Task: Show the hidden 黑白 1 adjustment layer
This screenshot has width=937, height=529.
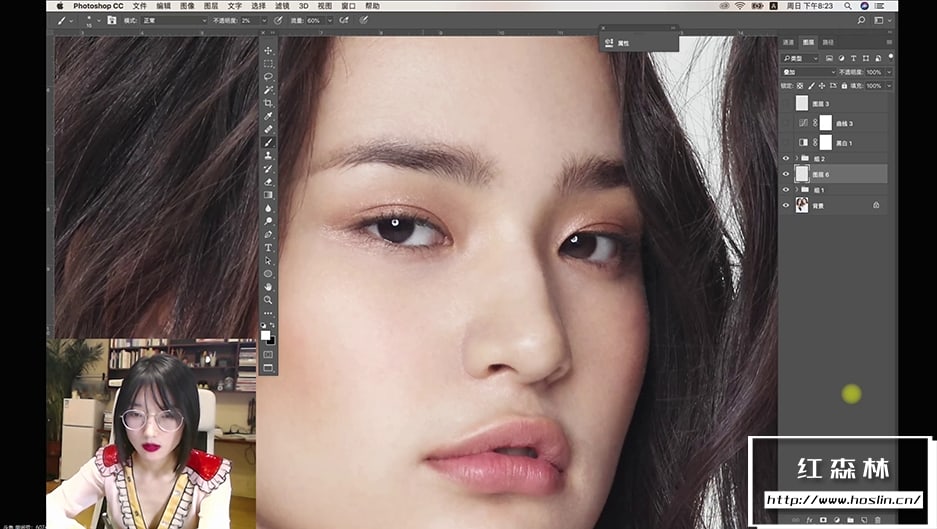Action: 786,143
